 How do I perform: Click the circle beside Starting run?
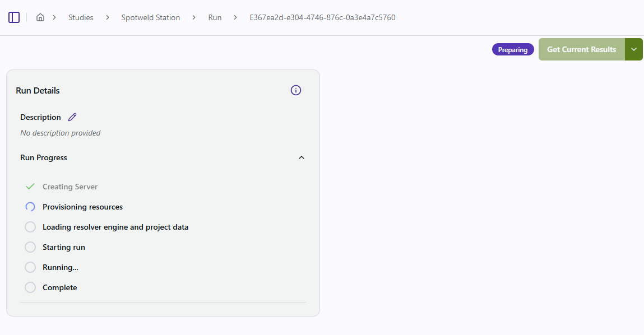pos(30,246)
